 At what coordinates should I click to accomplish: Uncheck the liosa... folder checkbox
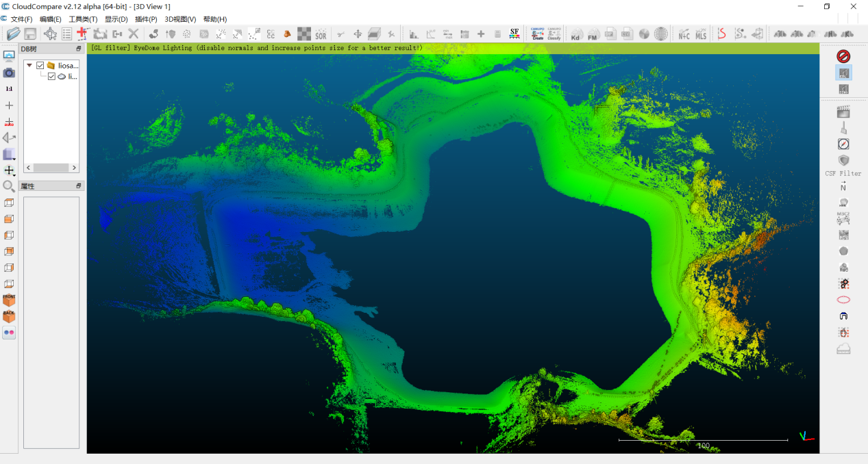pos(40,66)
